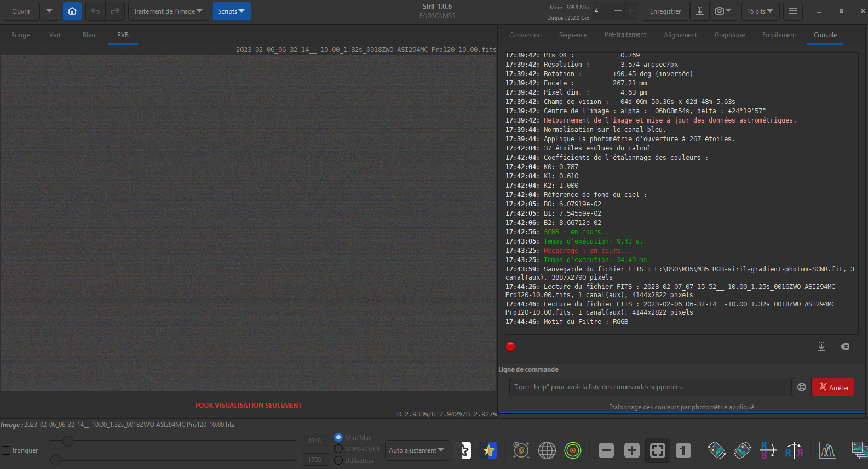Image resolution: width=868 pixels, height=469 pixels.
Task: Expand the Traitement de l'image dropdown
Action: tap(168, 11)
